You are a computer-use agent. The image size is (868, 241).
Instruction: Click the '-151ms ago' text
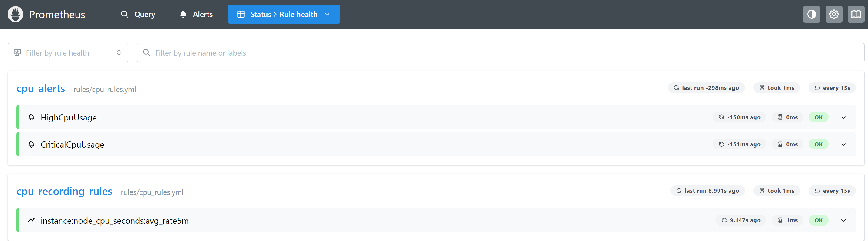[x=744, y=144]
